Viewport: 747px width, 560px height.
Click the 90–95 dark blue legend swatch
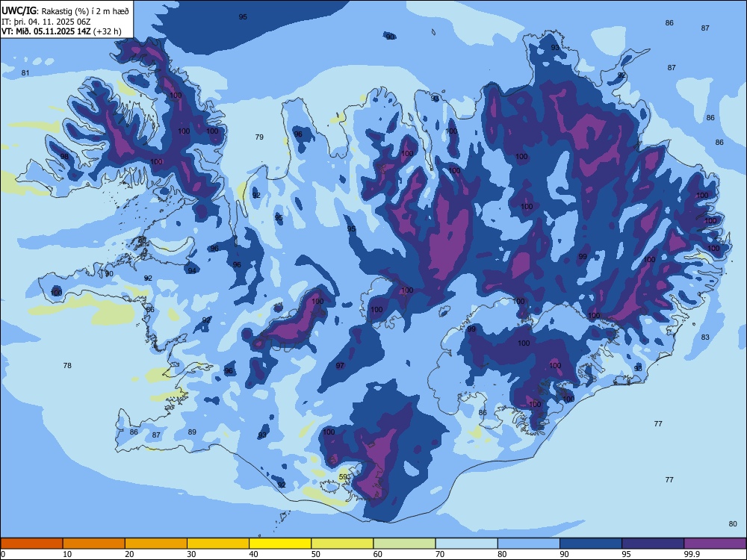tap(591, 544)
